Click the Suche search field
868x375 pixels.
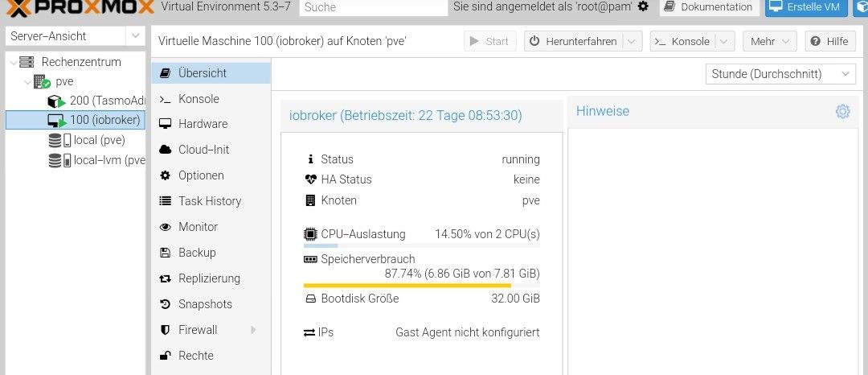click(x=373, y=7)
